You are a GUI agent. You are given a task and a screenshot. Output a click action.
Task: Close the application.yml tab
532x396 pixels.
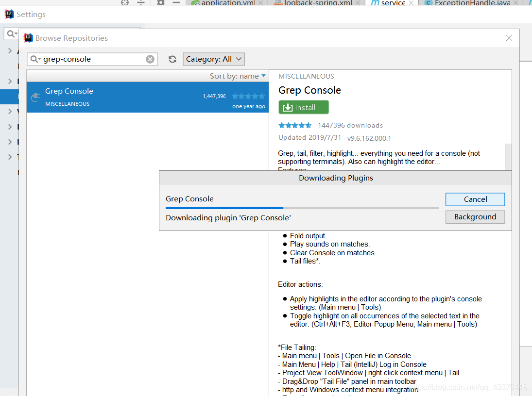click(x=260, y=3)
